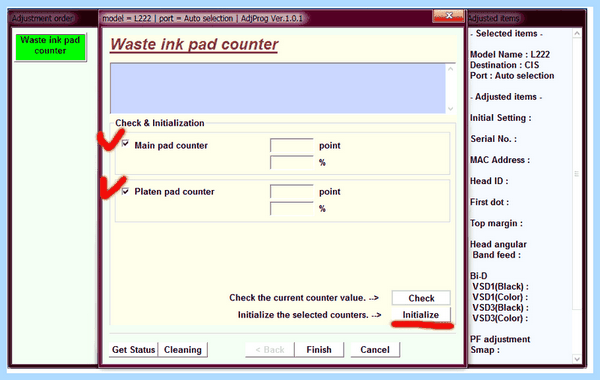Click 'Destination : CIS' text
The width and height of the screenshot is (600, 380).
[504, 65]
